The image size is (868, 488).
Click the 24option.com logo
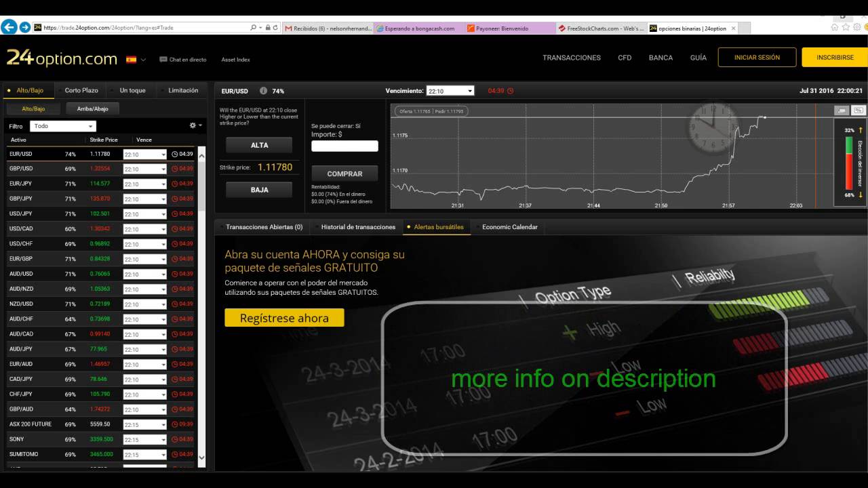[x=62, y=58]
